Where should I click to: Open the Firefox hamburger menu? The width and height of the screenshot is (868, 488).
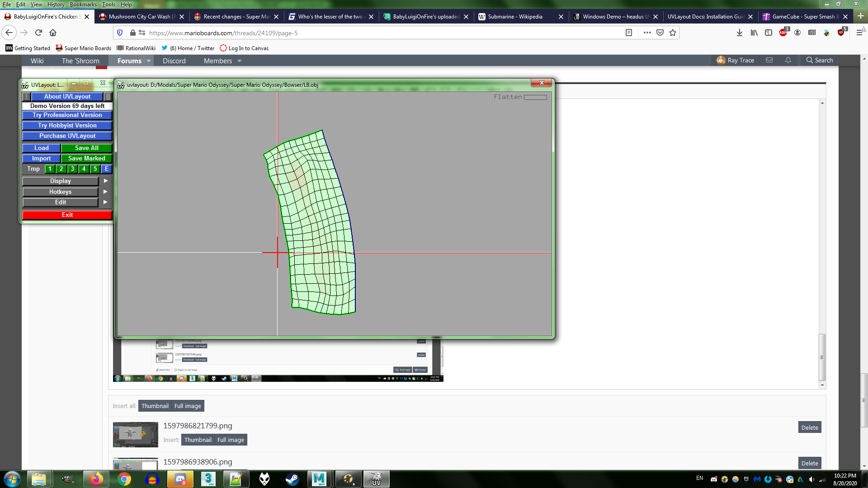(x=859, y=33)
